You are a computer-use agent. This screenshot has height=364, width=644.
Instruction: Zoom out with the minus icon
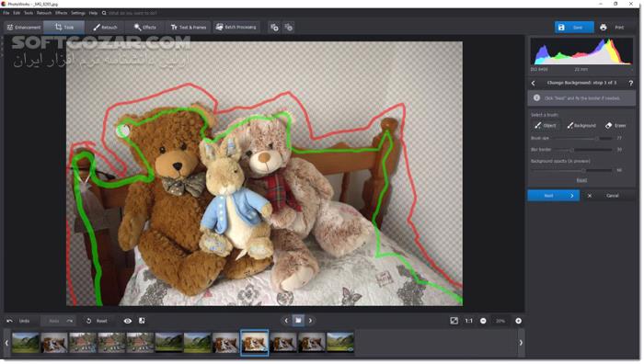pos(483,321)
